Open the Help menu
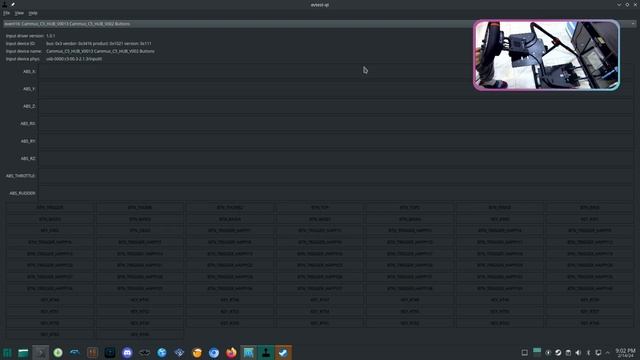Viewport: 640px width, 360px height. coord(33,13)
